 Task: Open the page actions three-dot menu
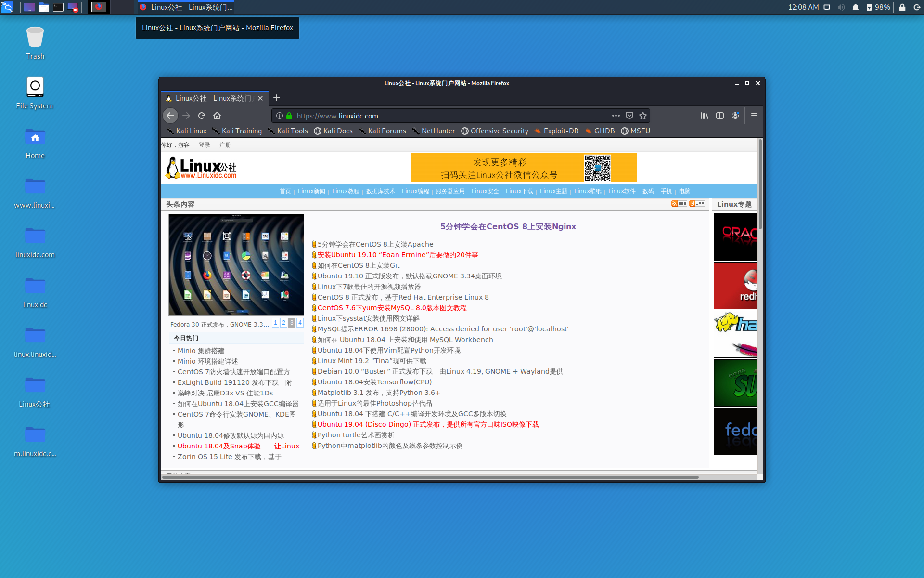pyautogui.click(x=616, y=116)
